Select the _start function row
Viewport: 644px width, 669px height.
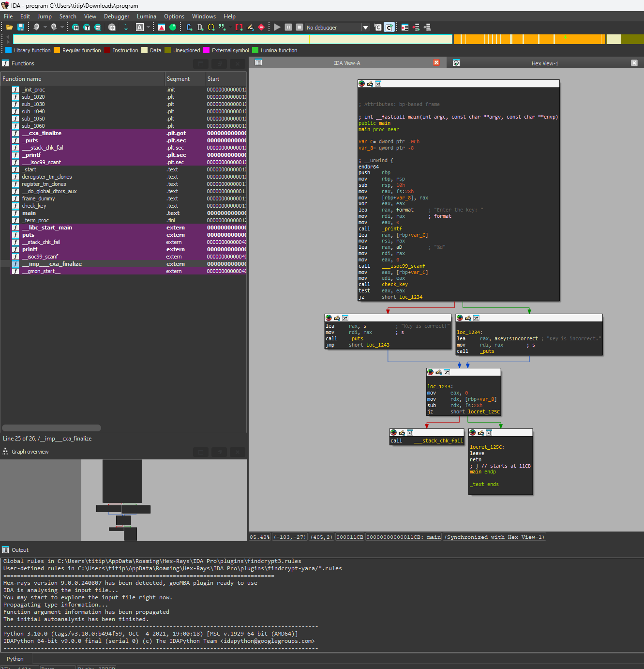click(123, 169)
